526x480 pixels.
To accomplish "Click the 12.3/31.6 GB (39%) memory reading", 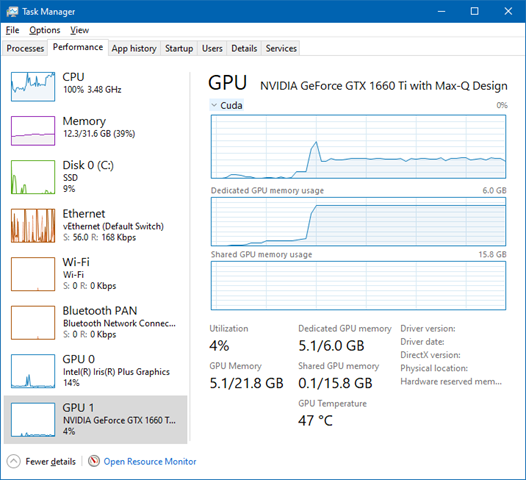I will [99, 134].
